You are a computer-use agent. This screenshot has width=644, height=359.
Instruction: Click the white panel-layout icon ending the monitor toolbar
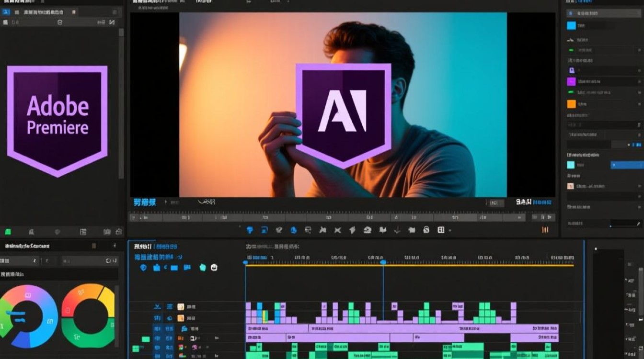pos(441,230)
